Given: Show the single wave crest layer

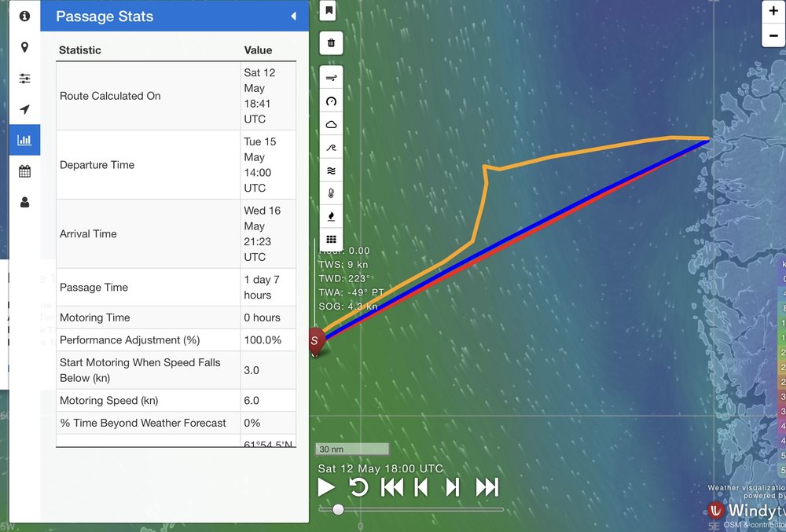Looking at the screenshot, I should [332, 148].
